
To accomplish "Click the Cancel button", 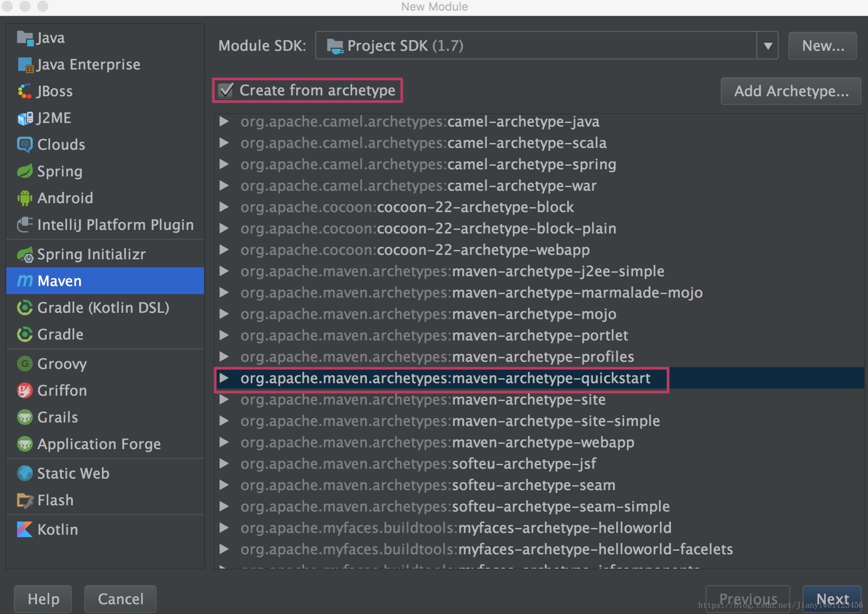I will click(x=120, y=599).
